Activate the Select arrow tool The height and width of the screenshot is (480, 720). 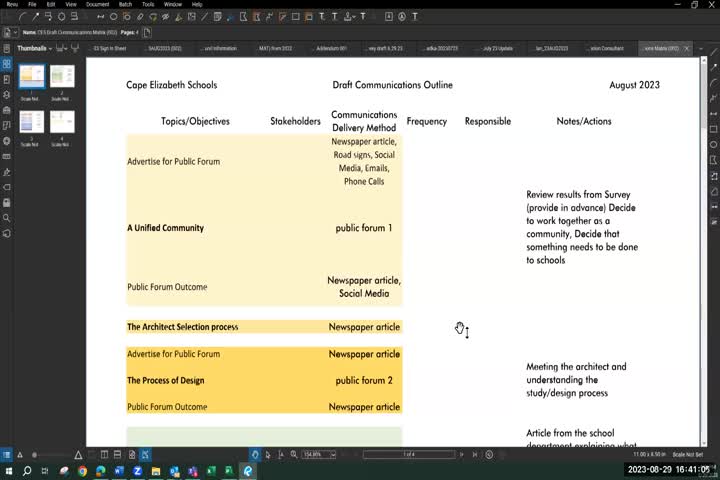pos(268,455)
